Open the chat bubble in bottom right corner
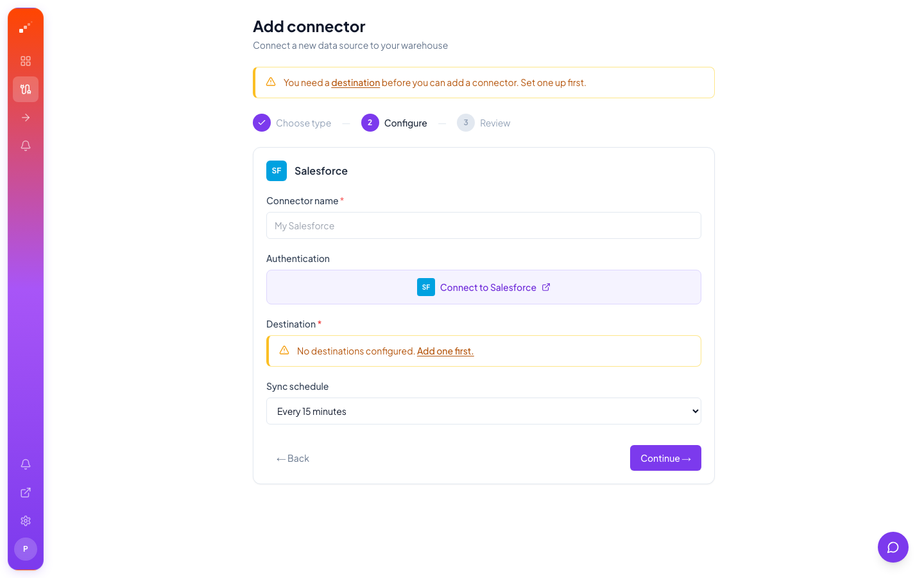 [x=893, y=547]
